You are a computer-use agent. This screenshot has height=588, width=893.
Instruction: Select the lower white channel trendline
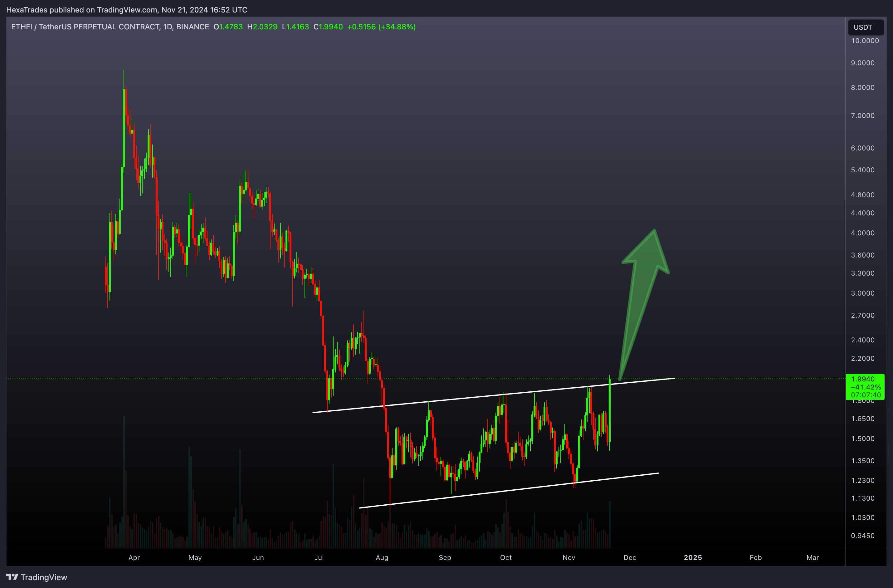click(509, 490)
